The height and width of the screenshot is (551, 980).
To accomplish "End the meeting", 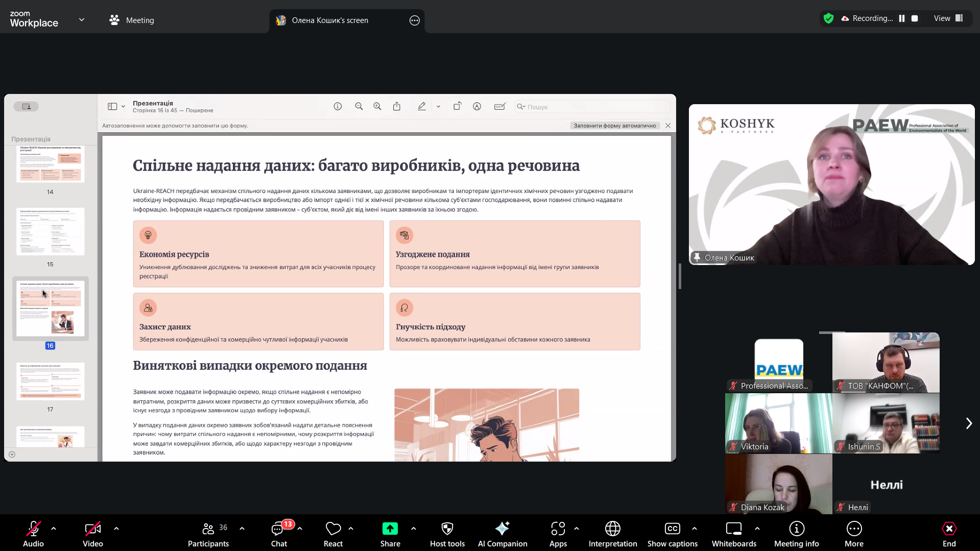I will coord(949,534).
